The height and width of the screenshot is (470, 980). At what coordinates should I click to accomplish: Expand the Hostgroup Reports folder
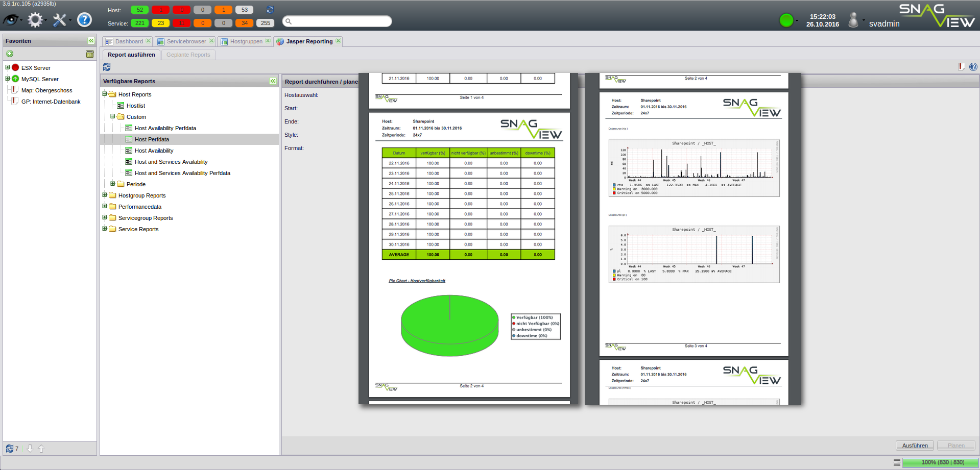(x=104, y=195)
